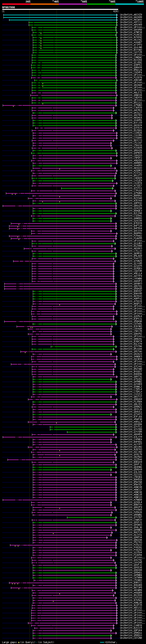Click the white query sequence bar
This screenshot has width=146, height=644.
(60, 10)
